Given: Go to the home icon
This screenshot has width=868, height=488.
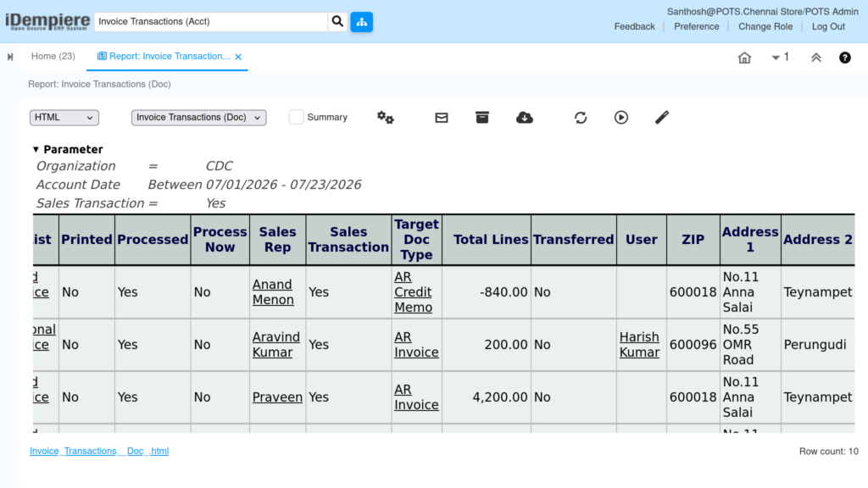Looking at the screenshot, I should [744, 58].
